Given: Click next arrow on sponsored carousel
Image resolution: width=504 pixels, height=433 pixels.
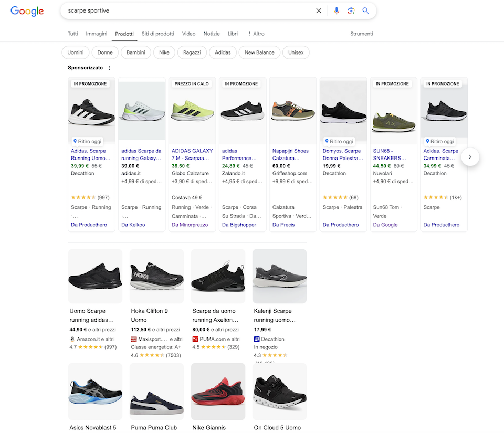Looking at the screenshot, I should pyautogui.click(x=470, y=157).
